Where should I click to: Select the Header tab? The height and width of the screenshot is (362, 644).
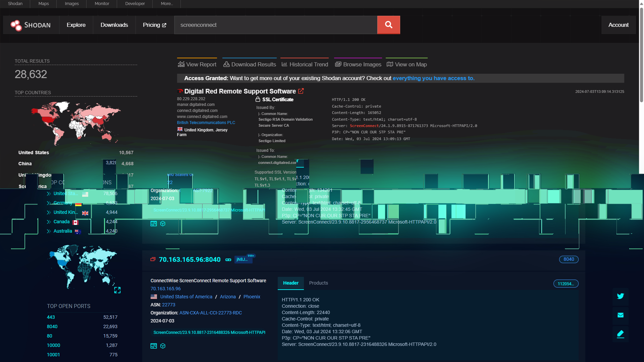[290, 283]
